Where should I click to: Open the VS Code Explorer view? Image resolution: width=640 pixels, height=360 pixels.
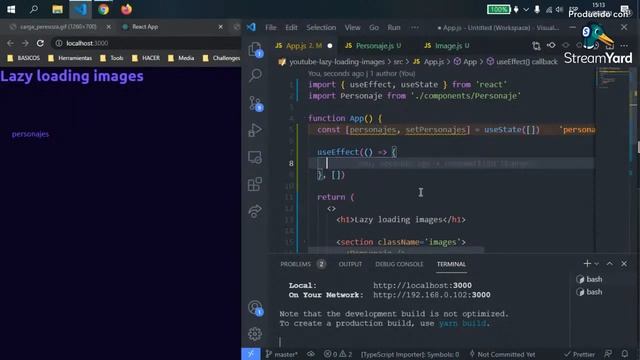click(256, 49)
